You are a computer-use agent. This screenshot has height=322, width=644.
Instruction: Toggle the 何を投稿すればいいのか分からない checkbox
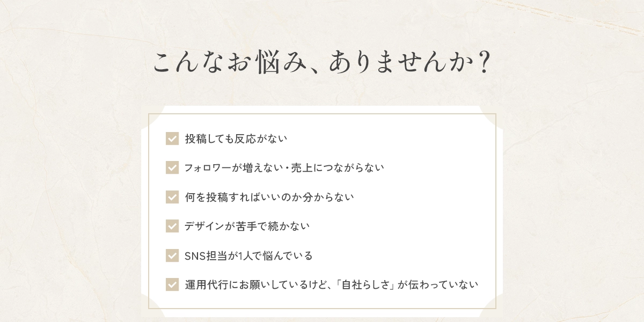pos(172,197)
